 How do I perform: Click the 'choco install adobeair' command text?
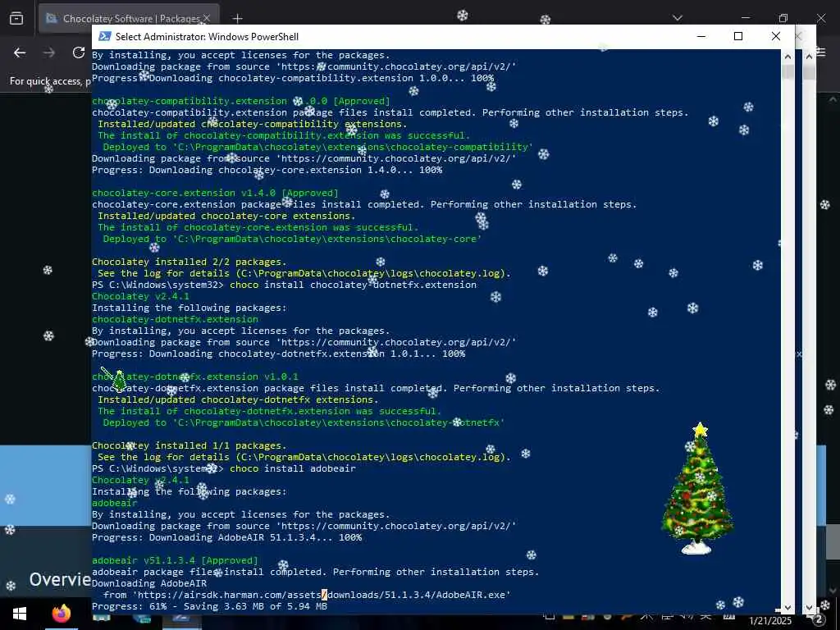coord(293,468)
